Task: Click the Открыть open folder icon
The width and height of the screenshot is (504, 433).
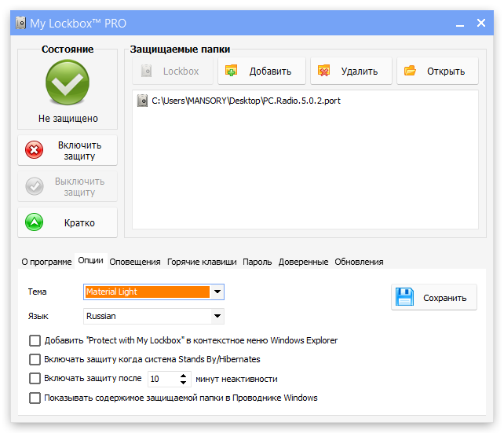Action: coord(410,71)
